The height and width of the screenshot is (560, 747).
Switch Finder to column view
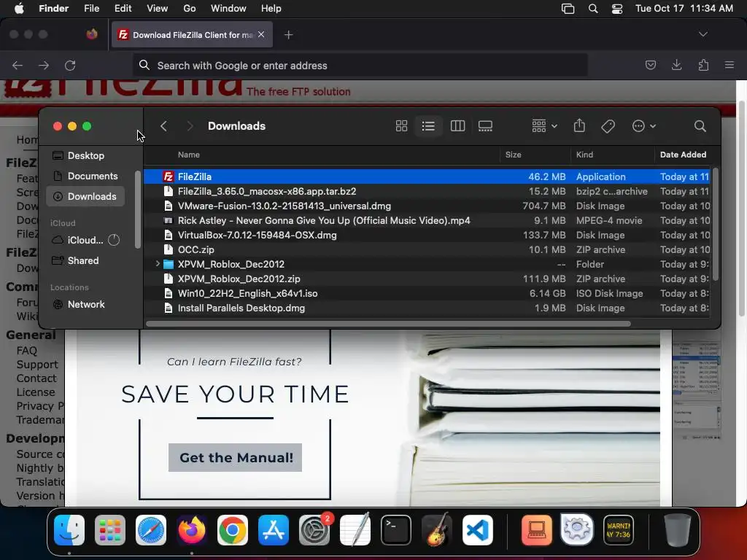457,126
